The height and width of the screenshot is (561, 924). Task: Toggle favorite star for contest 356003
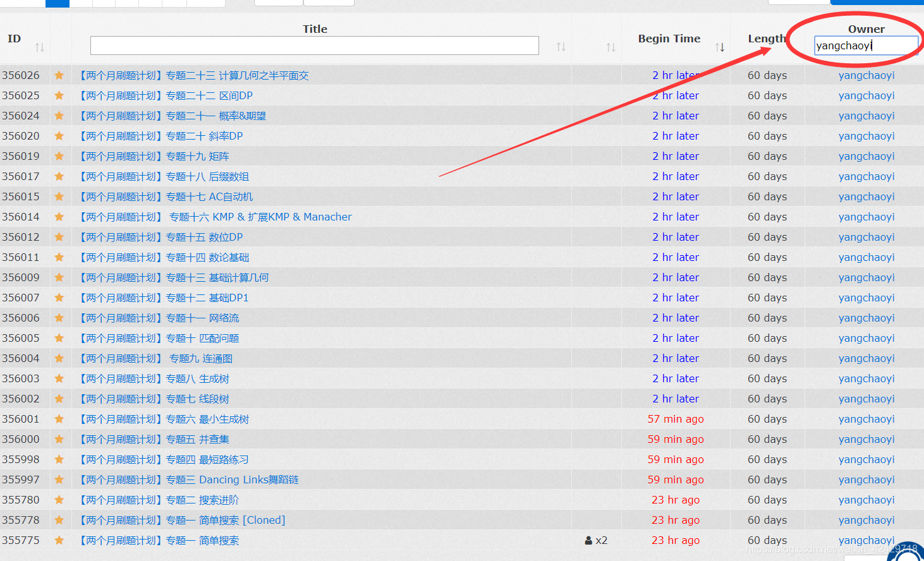pyautogui.click(x=59, y=378)
